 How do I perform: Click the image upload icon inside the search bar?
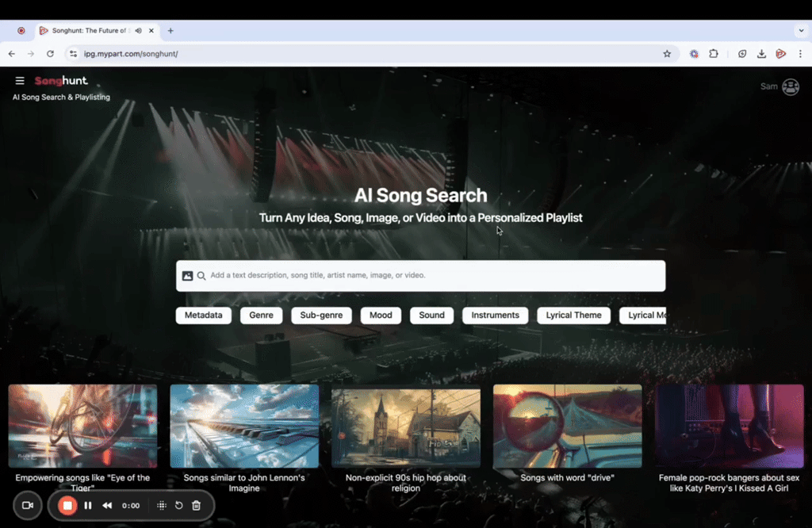coord(186,275)
